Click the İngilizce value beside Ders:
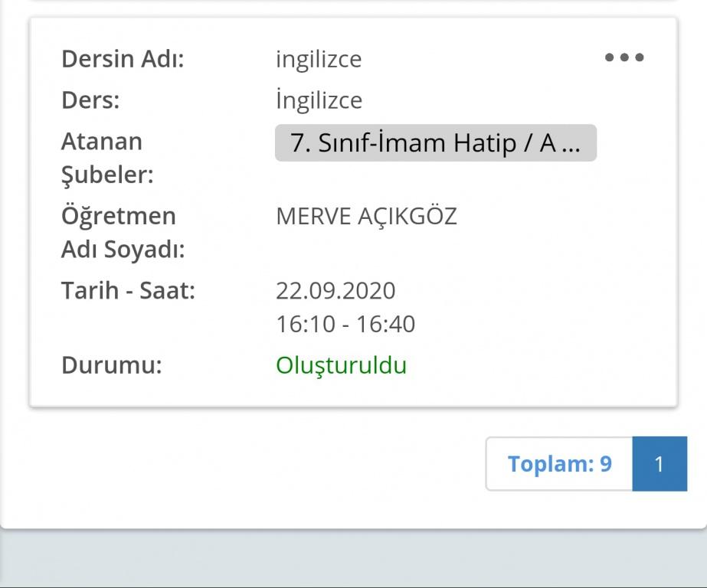 [319, 100]
